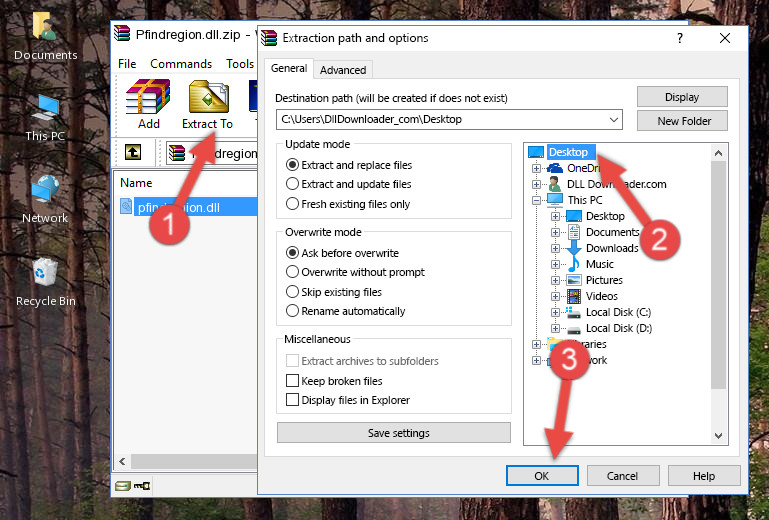The image size is (769, 520).
Task: Select Local Disk (C:) in the folder tree
Action: [618, 312]
